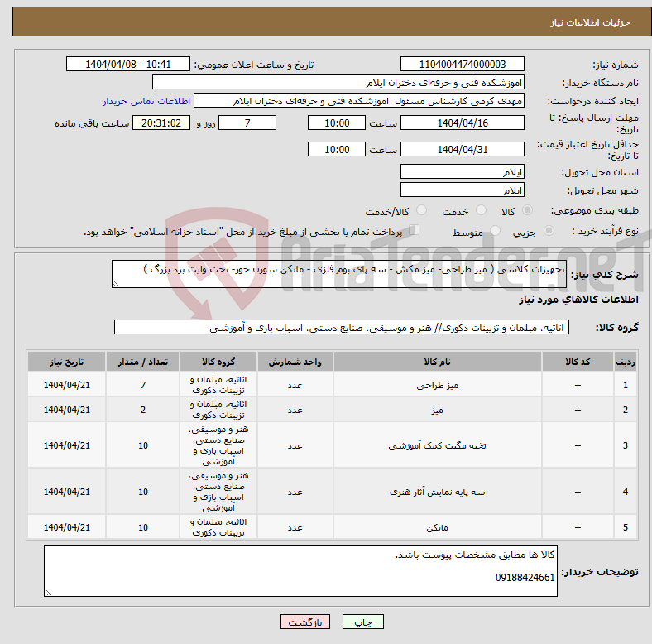The height and width of the screenshot is (644, 652).
Task: Click the میز طراحی item name cell
Action: 437,385
